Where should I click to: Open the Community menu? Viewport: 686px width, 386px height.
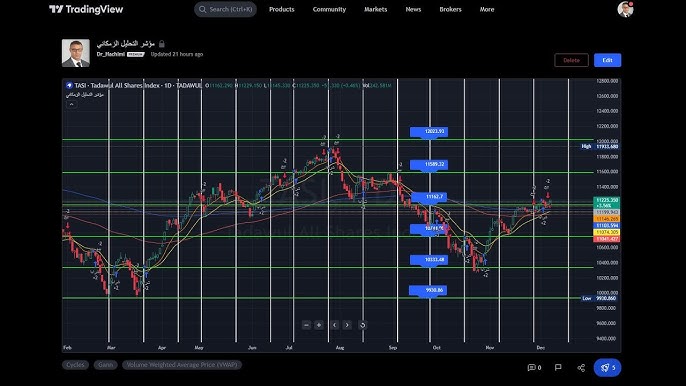tap(329, 9)
